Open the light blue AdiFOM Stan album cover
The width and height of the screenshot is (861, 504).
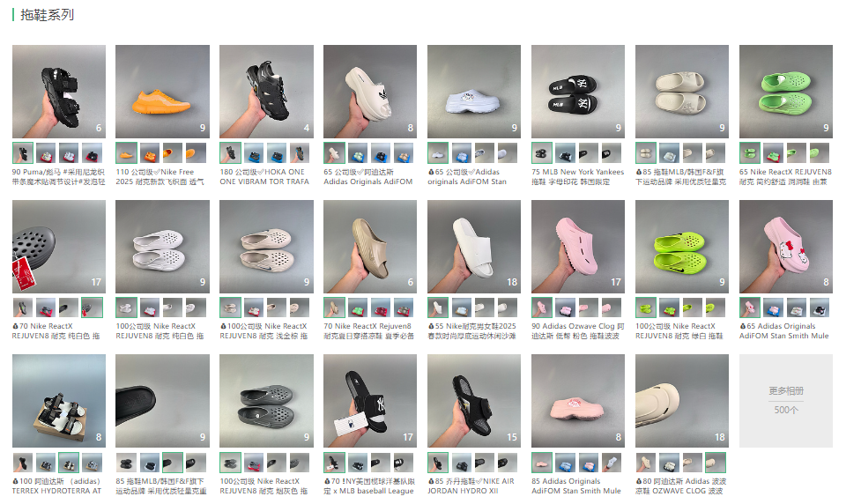[474, 91]
